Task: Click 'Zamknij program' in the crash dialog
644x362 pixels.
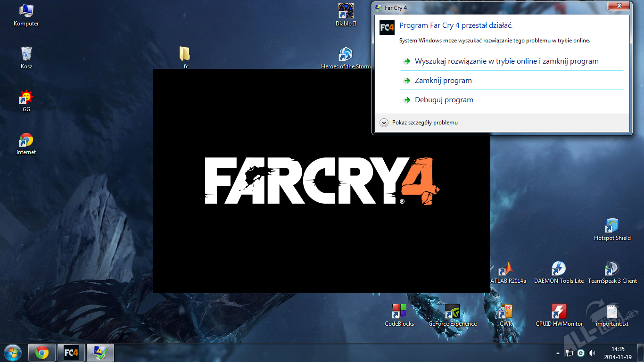Action: pyautogui.click(x=443, y=81)
